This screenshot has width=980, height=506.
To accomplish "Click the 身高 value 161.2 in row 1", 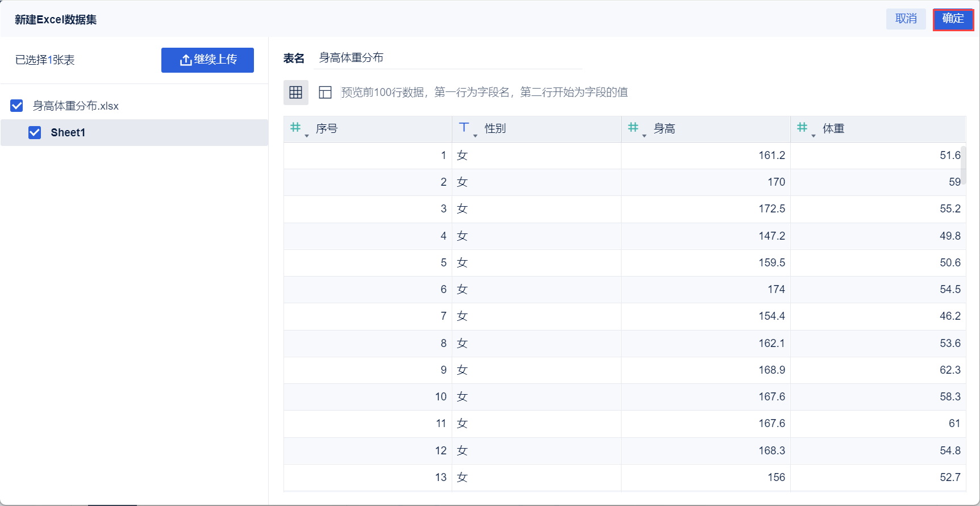I will pyautogui.click(x=772, y=156).
